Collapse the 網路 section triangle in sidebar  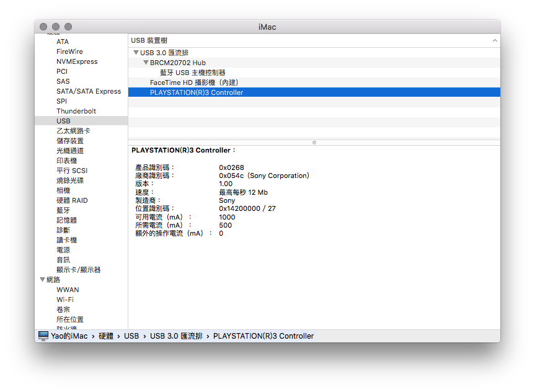[x=43, y=280]
